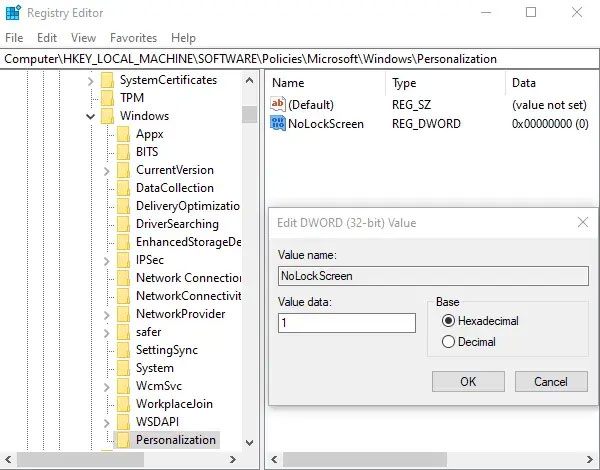
Task: Click the WorkplaceJoin folder icon
Action: click(x=124, y=404)
